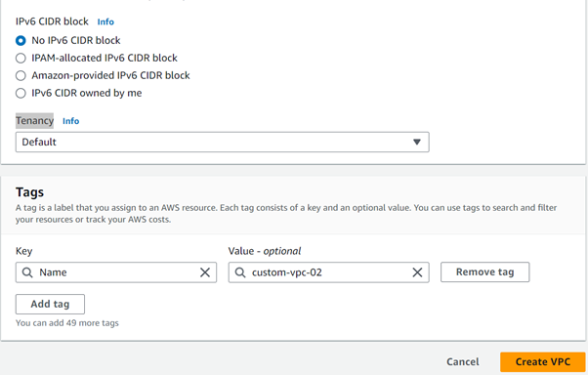The width and height of the screenshot is (588, 375).
Task: Select IPAM-allocated IPv6 CIDR block option
Action: coord(21,59)
